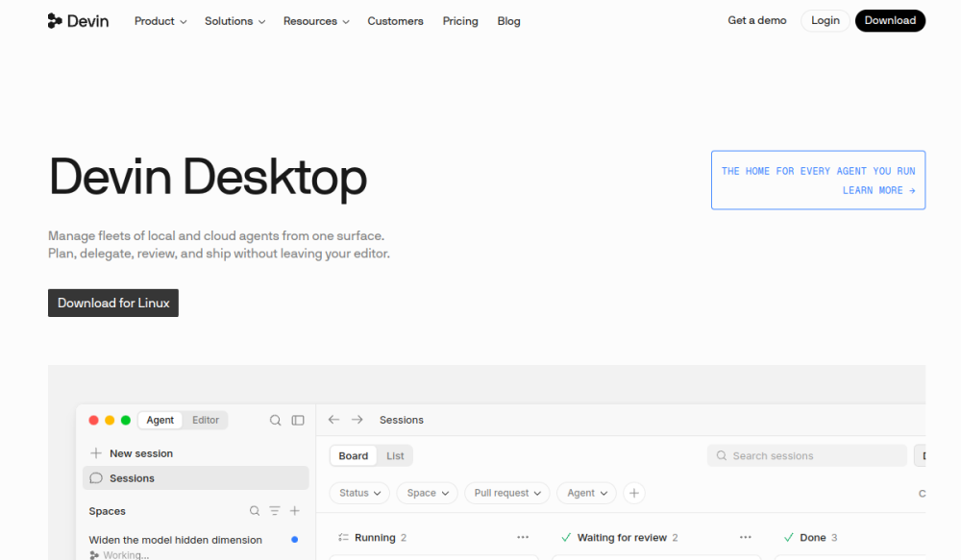
Task: Open the Running column more options
Action: click(x=523, y=537)
